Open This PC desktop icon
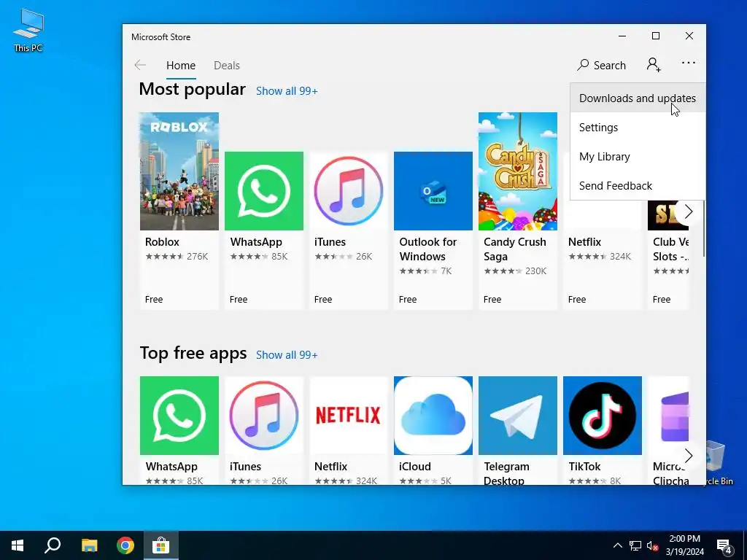Viewport: 747px width, 560px height. 28,31
